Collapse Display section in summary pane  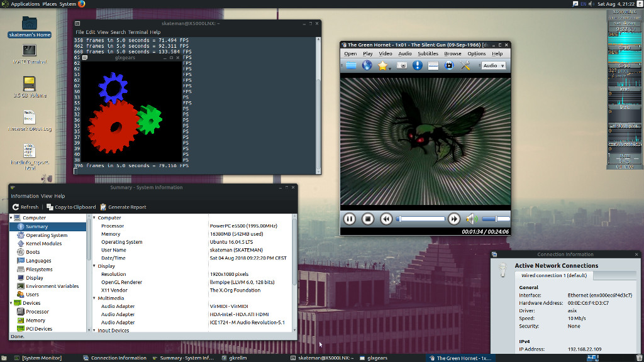94,266
